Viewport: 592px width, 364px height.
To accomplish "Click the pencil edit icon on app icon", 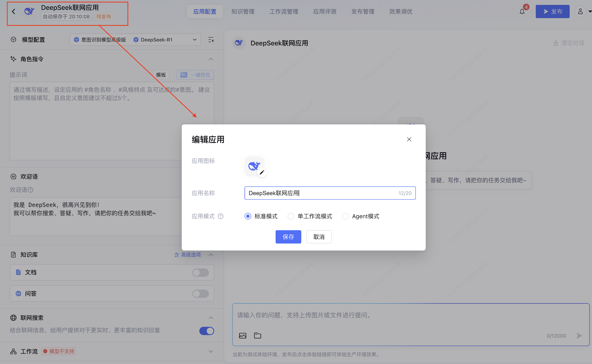I will 262,172.
